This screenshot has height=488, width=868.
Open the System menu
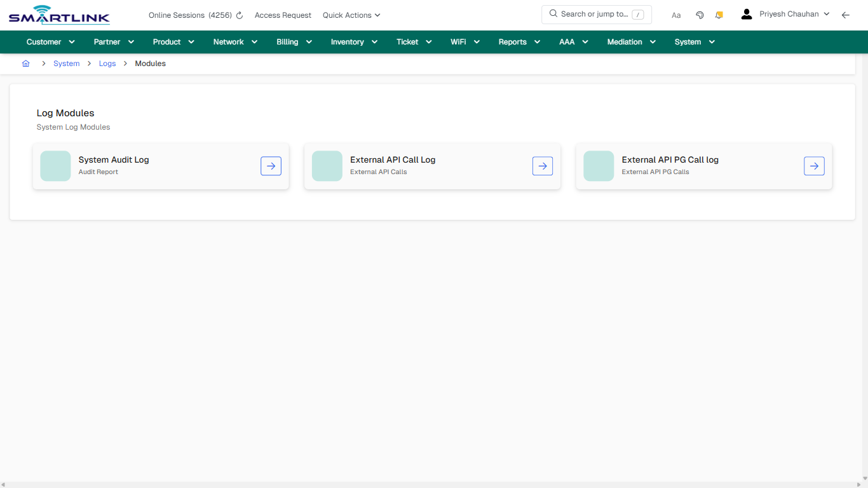click(x=693, y=41)
